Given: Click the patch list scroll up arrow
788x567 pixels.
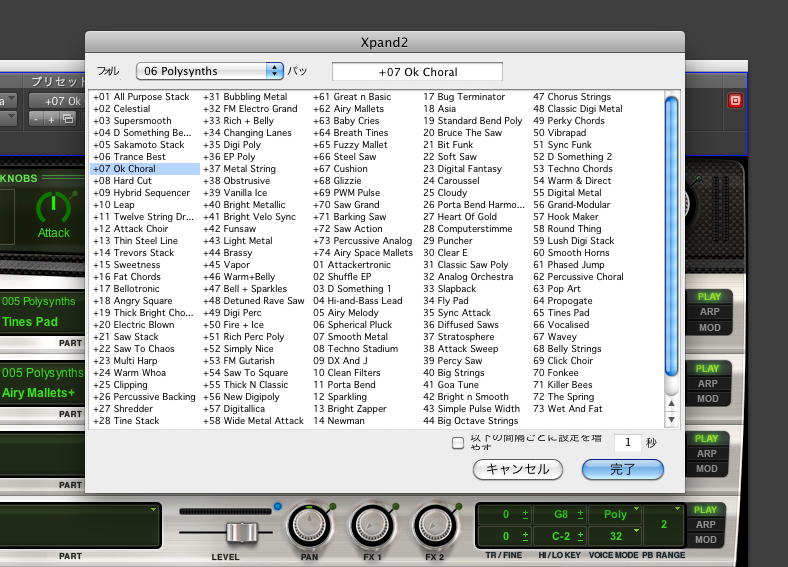Looking at the screenshot, I should point(671,403).
